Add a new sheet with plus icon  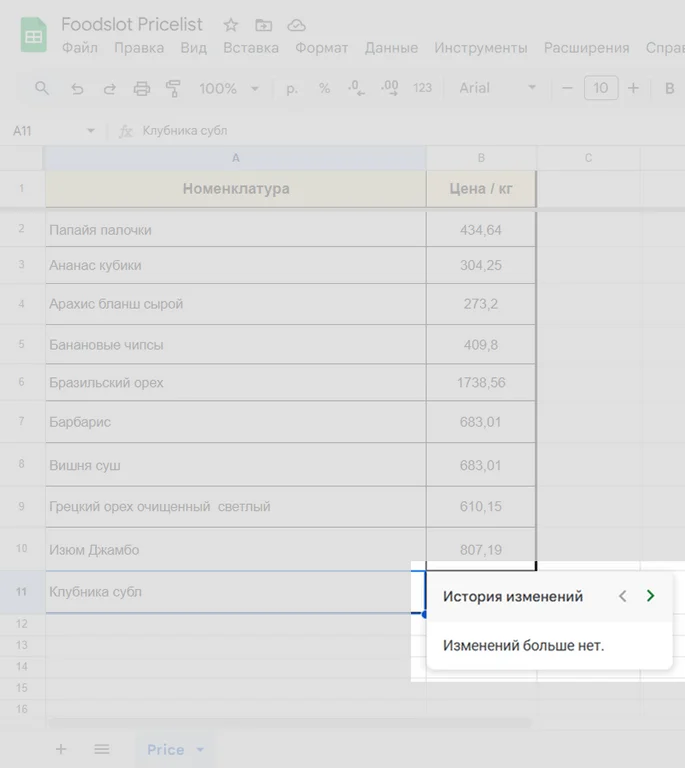[61, 749]
